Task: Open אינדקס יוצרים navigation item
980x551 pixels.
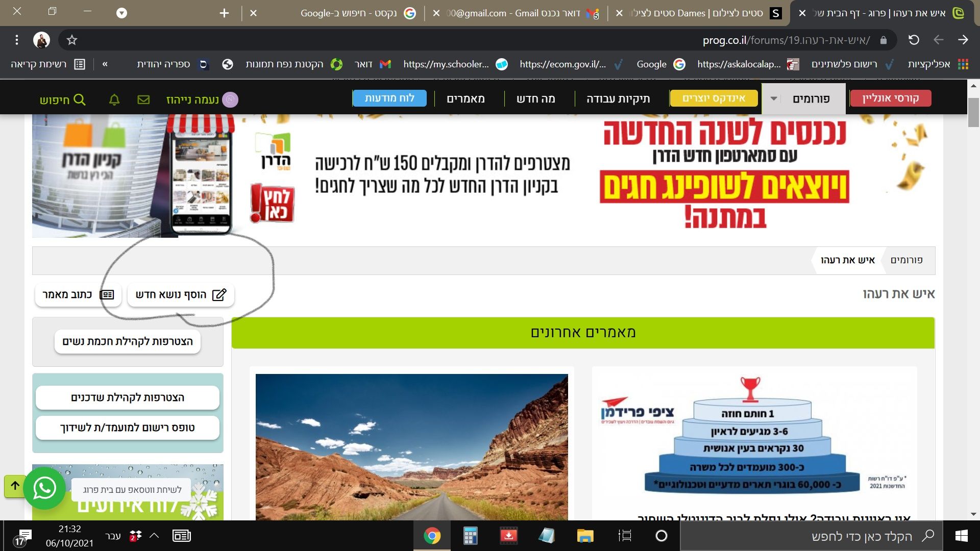Action: click(x=714, y=98)
